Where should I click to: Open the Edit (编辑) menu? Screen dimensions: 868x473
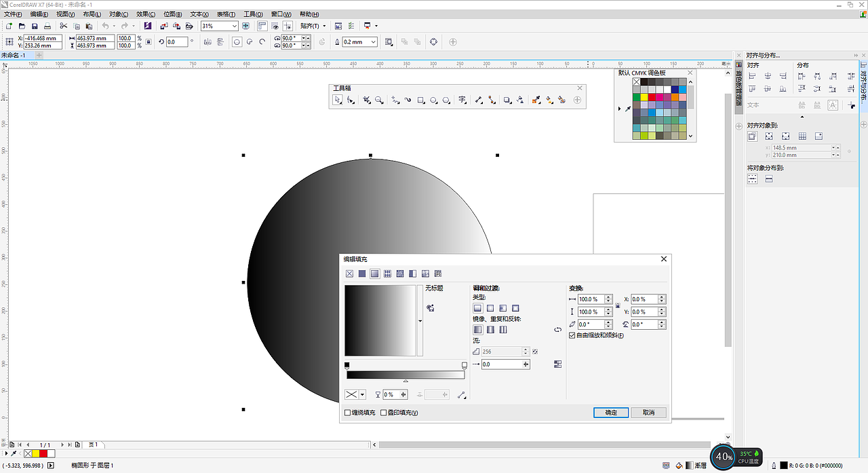40,14
